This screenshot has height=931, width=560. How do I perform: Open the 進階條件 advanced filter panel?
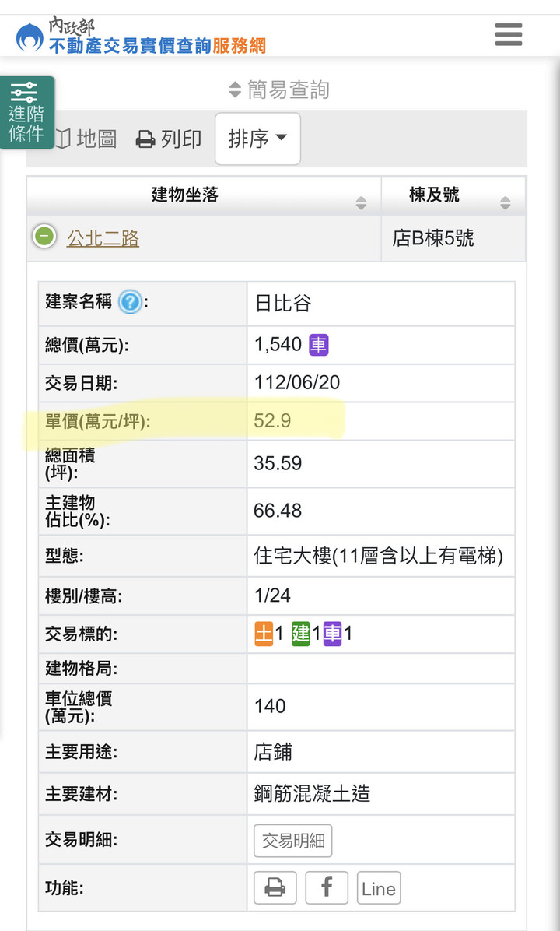point(26,112)
